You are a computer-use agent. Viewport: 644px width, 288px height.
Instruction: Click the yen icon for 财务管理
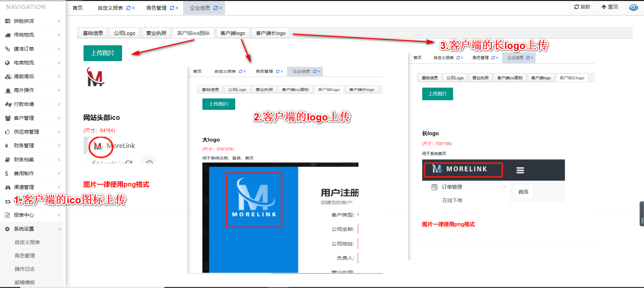(7, 146)
